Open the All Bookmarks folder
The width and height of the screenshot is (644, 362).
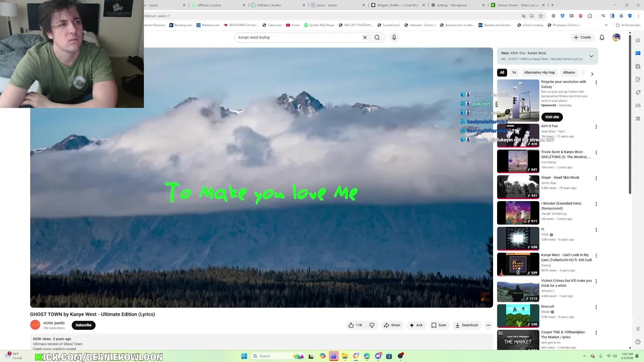tap(628, 25)
